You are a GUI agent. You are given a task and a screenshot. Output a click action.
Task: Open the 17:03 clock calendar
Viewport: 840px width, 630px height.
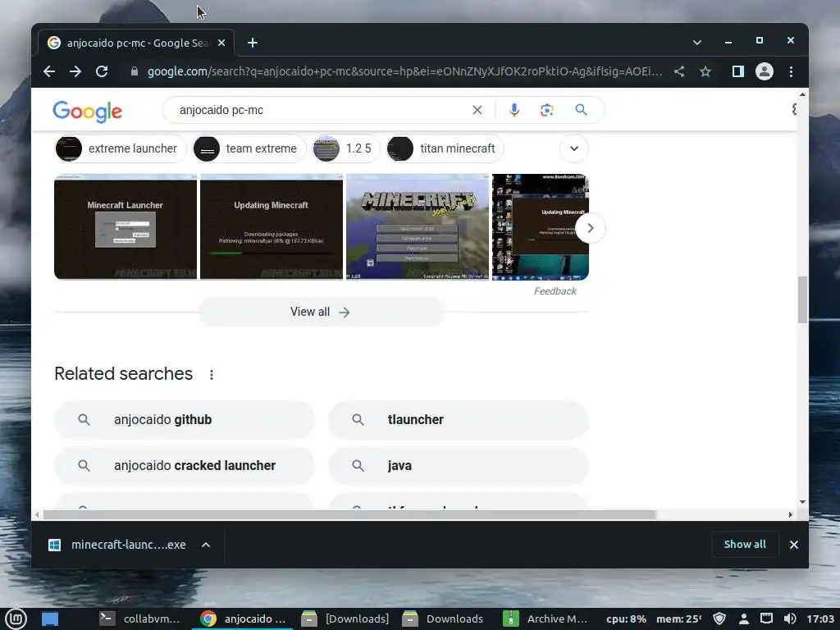(x=820, y=619)
